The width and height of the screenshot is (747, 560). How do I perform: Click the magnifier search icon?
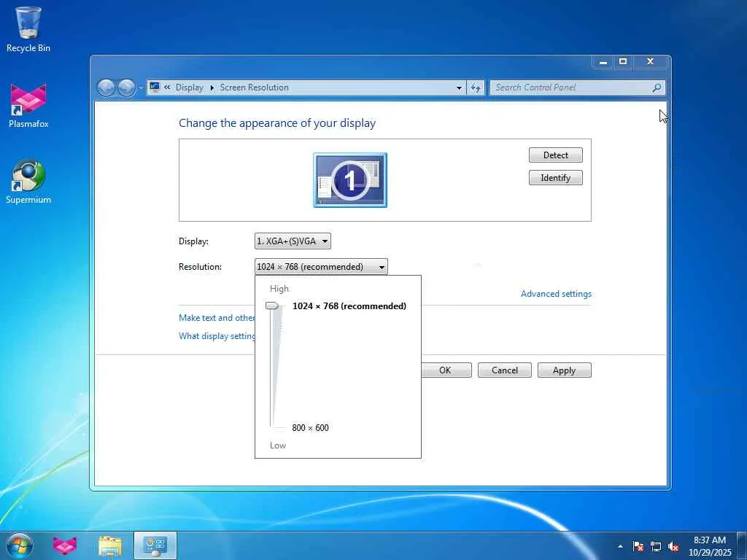657,87
